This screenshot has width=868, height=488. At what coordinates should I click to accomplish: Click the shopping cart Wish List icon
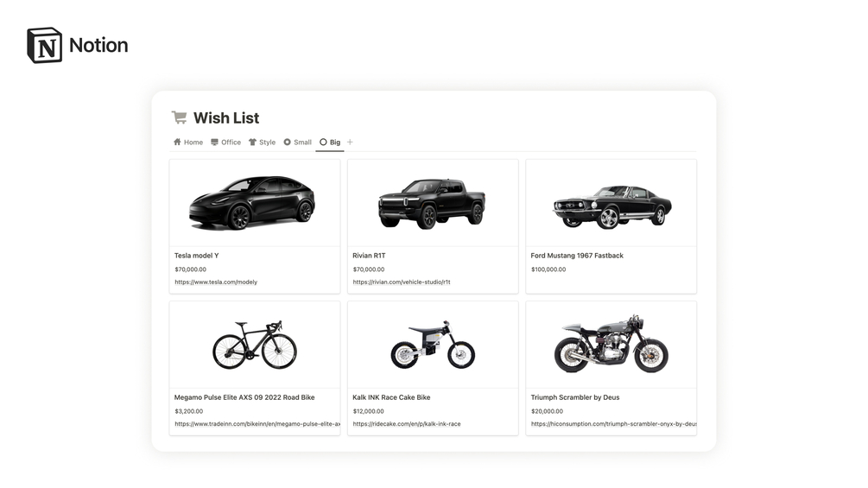179,117
